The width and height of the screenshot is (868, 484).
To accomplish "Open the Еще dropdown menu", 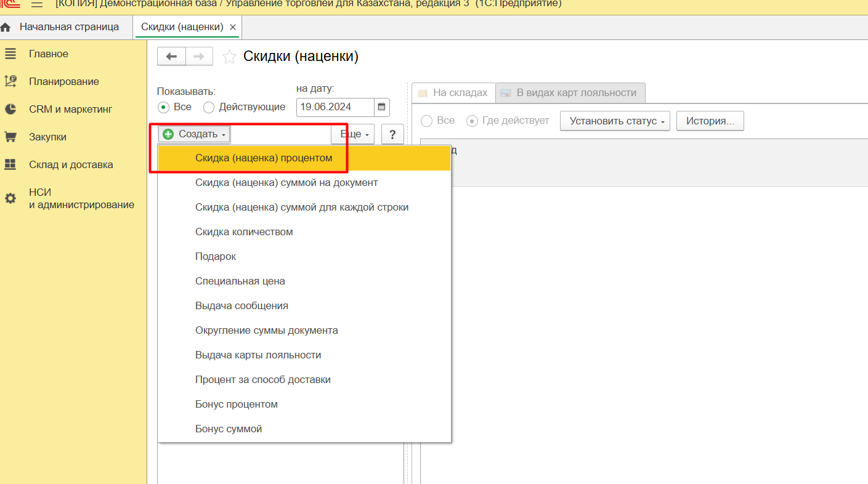I will tap(353, 134).
